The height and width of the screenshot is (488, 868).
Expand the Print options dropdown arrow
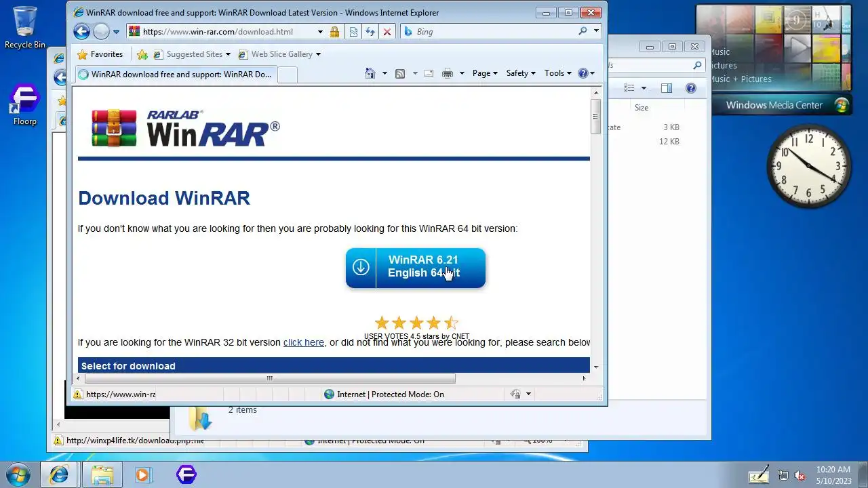click(x=462, y=73)
